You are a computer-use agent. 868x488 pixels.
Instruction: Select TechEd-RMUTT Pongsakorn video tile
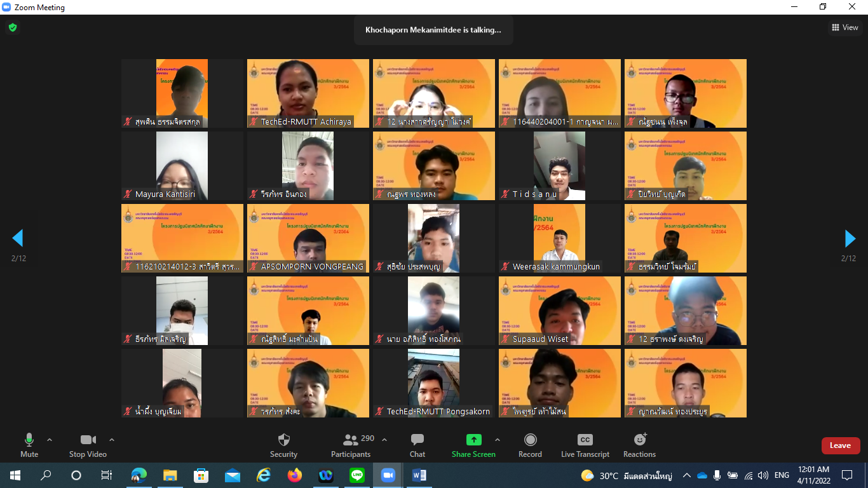[434, 383]
